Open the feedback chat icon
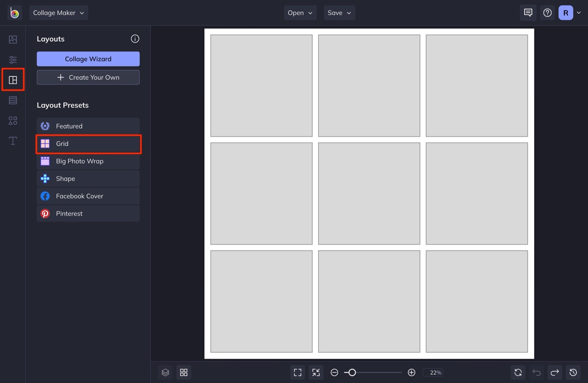Image resolution: width=588 pixels, height=383 pixels. pos(528,13)
